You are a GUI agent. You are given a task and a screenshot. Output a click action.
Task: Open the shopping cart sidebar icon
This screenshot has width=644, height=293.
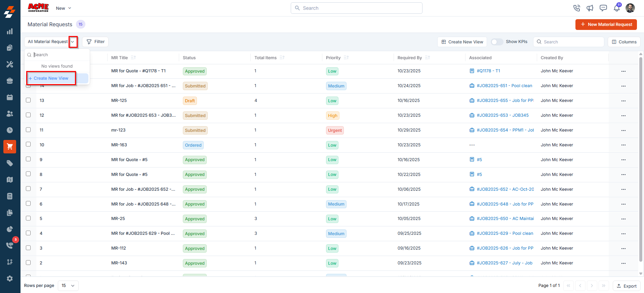pyautogui.click(x=10, y=146)
